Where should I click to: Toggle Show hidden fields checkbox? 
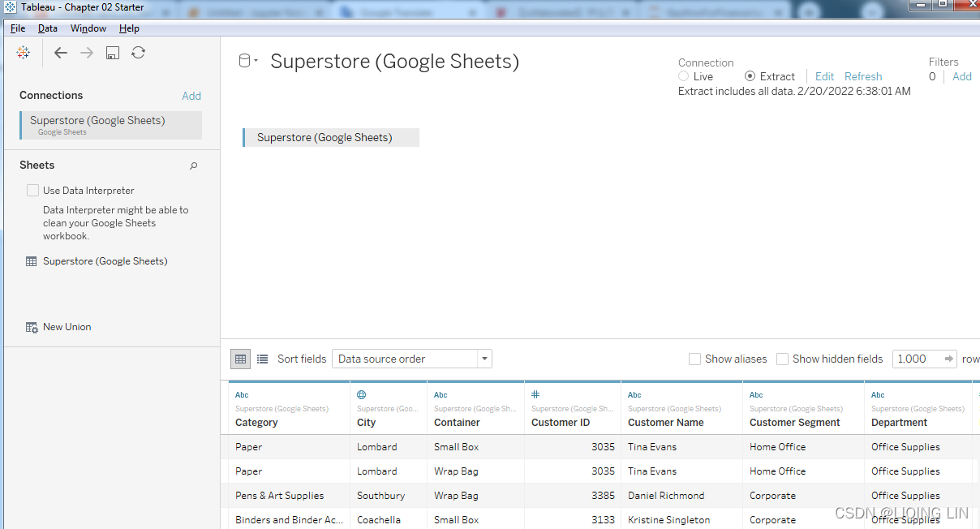tap(782, 359)
